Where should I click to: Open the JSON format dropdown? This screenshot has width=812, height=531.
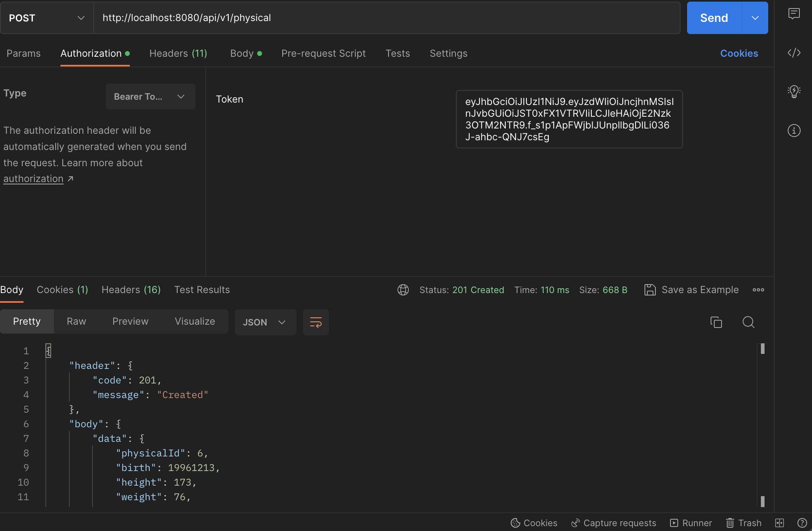point(265,322)
